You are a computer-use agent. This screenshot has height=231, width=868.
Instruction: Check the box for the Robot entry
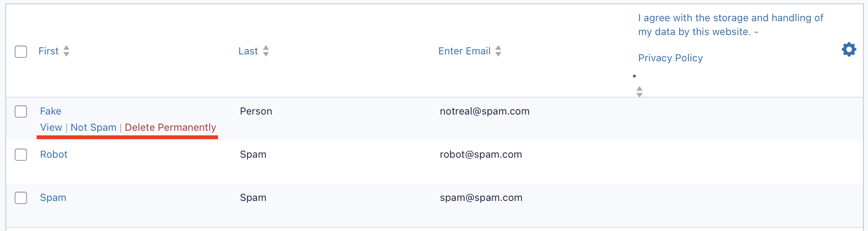coord(21,155)
